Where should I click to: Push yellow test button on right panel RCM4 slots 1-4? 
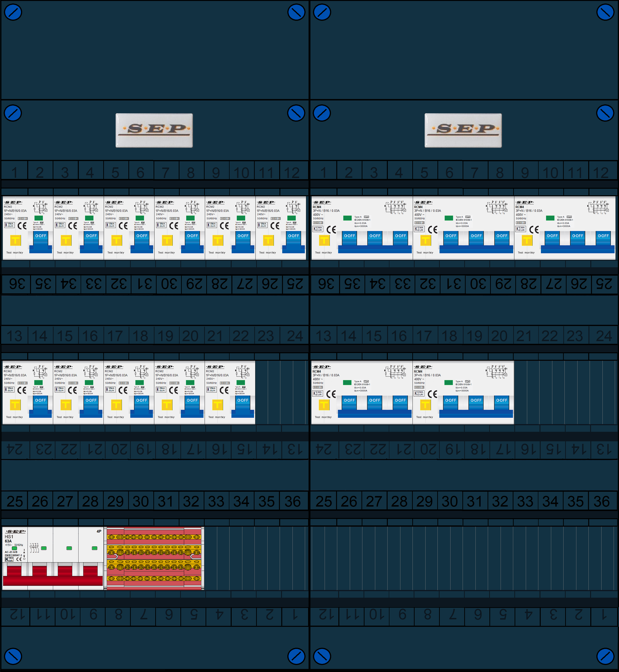324,240
